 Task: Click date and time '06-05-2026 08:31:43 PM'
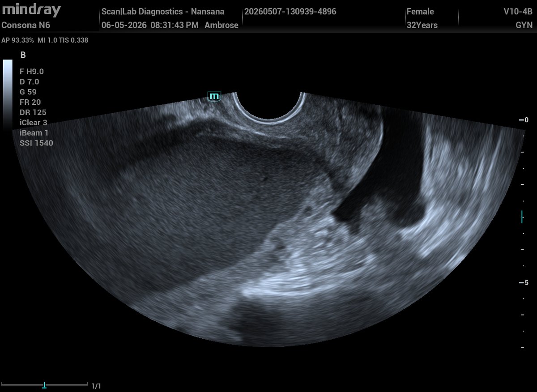click(x=150, y=25)
